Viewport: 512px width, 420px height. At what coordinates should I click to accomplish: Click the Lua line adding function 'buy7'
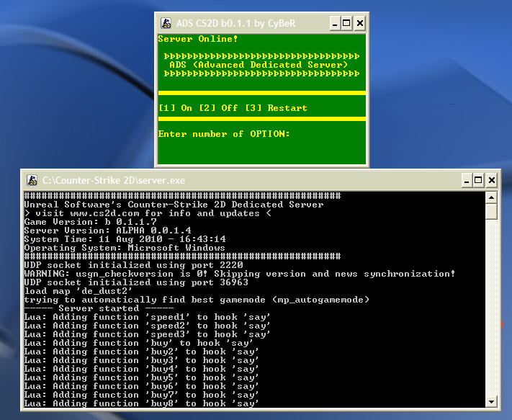(142, 396)
